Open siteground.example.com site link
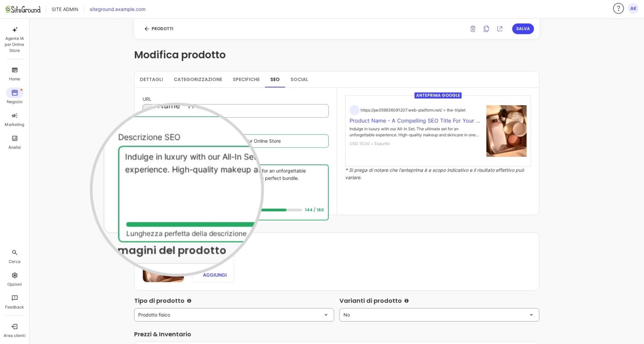Viewport: 644px width, 344px height. coord(117,9)
